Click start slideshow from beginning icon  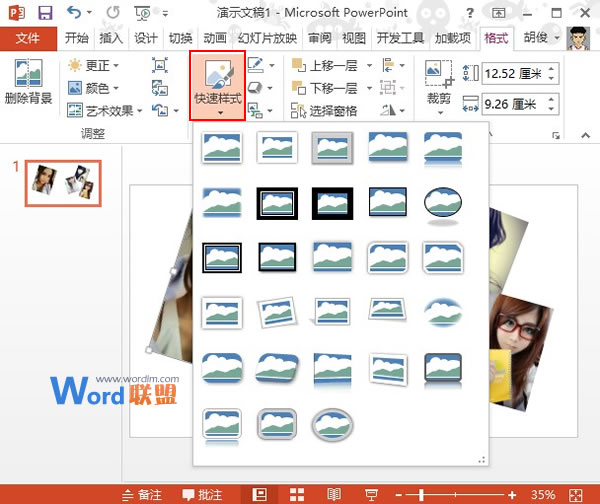tap(142, 13)
